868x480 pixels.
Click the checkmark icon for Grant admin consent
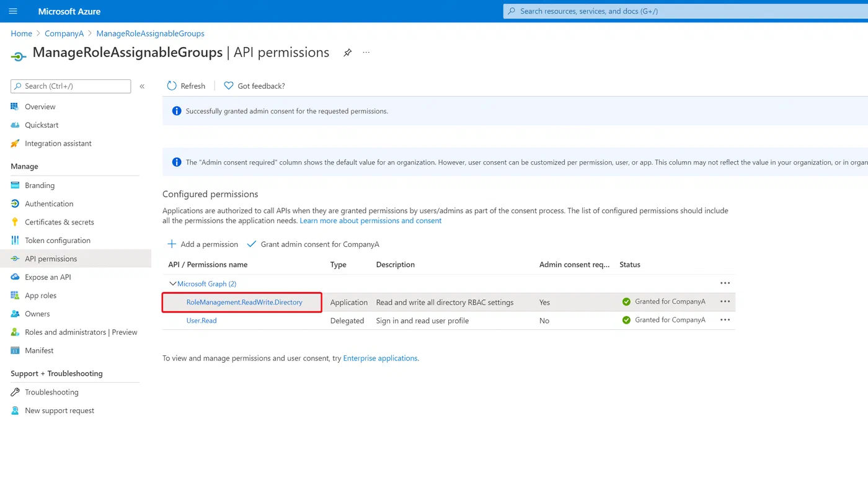point(252,244)
